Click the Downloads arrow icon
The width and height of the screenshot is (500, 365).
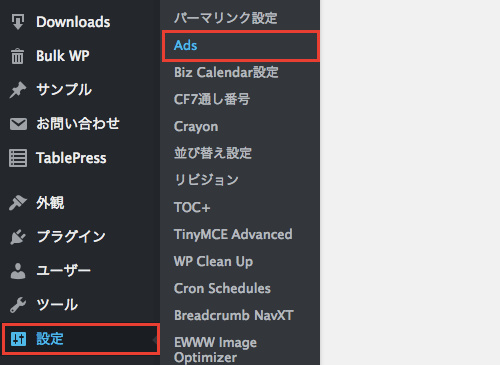click(18, 22)
